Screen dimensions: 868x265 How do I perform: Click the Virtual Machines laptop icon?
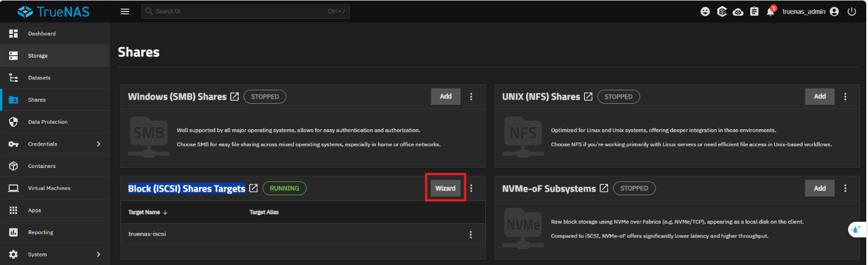point(13,188)
